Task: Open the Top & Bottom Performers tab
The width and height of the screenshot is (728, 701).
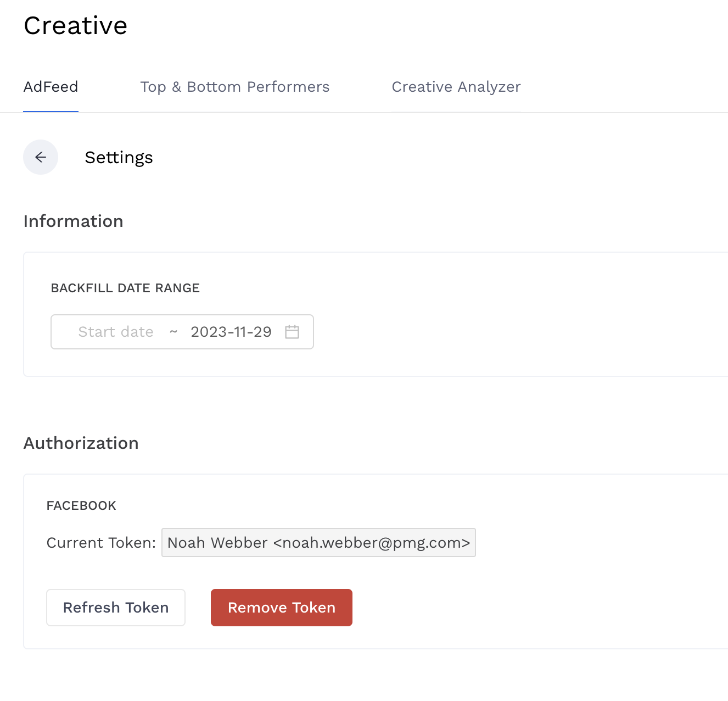Action: pyautogui.click(x=234, y=87)
